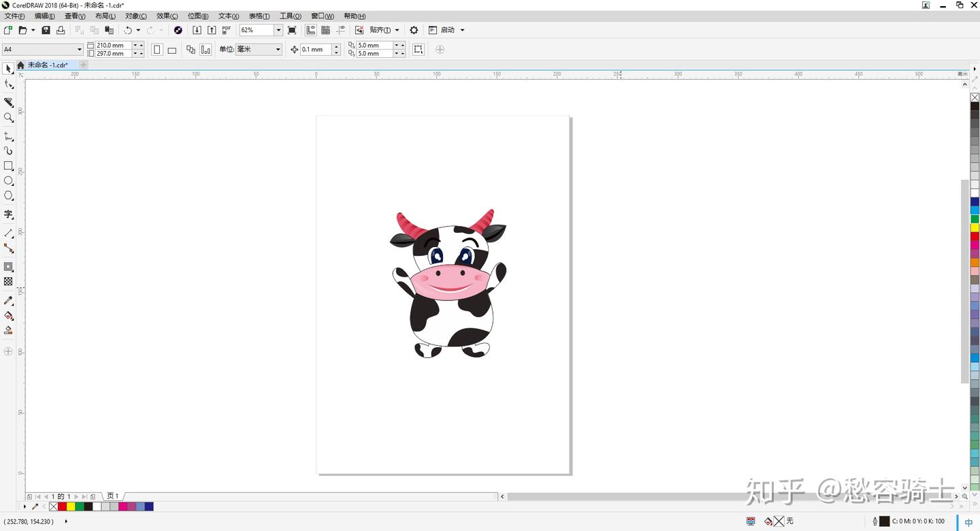Viewport: 980px width, 531px height.
Task: Select the Rectangle tool
Action: coord(8,165)
